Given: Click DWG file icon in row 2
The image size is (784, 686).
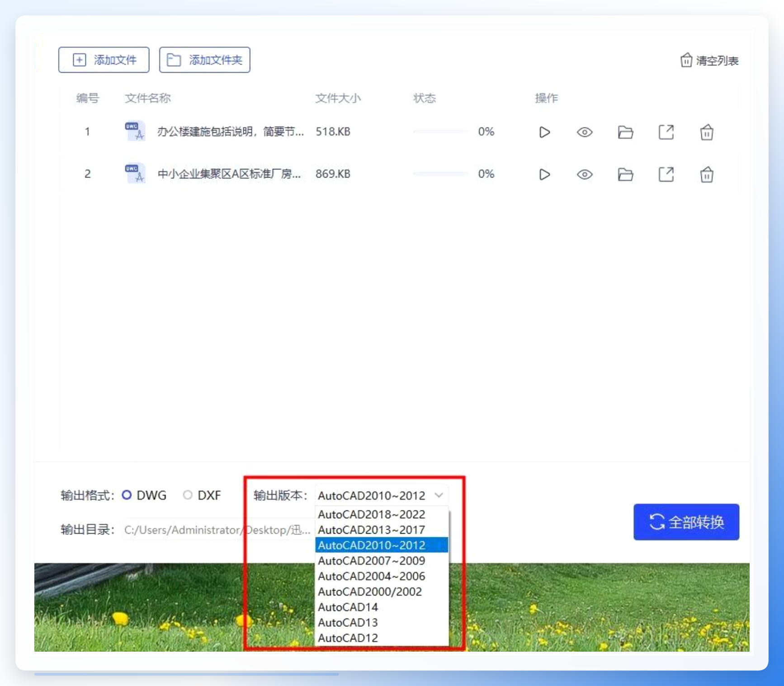Looking at the screenshot, I should 135,173.
